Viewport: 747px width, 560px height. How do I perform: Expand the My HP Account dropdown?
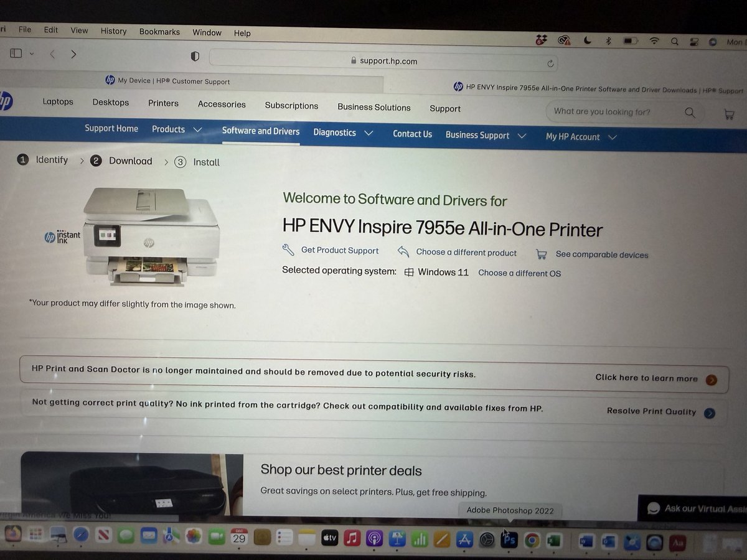(x=580, y=136)
